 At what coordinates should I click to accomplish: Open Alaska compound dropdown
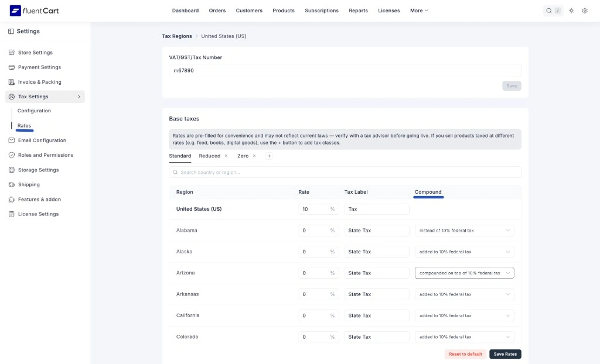tap(464, 252)
